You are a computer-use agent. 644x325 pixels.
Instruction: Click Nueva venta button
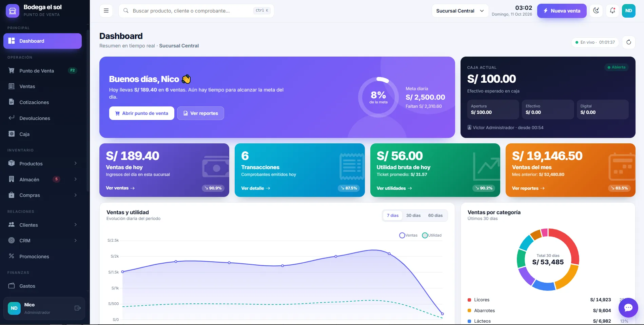(562, 11)
